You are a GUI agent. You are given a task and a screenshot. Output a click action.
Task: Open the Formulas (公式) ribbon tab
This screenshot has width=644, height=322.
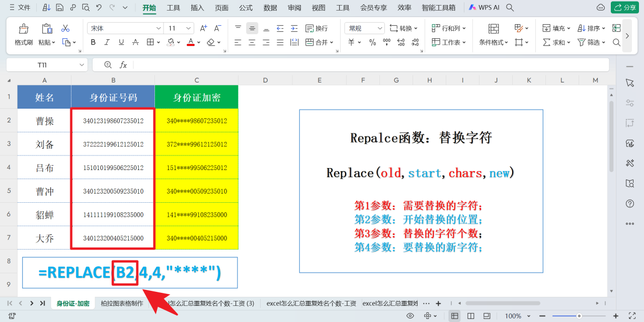246,8
